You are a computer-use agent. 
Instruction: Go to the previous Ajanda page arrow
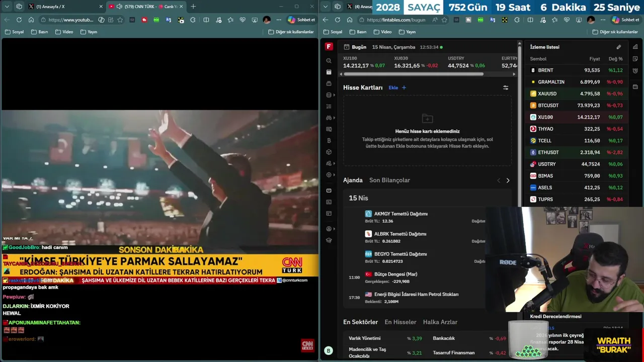point(499,180)
